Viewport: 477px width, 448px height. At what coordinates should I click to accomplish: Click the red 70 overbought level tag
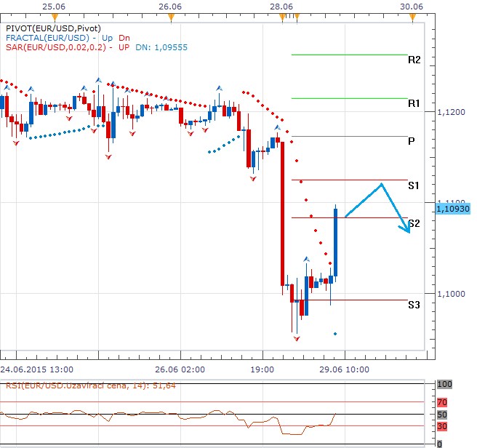click(444, 401)
